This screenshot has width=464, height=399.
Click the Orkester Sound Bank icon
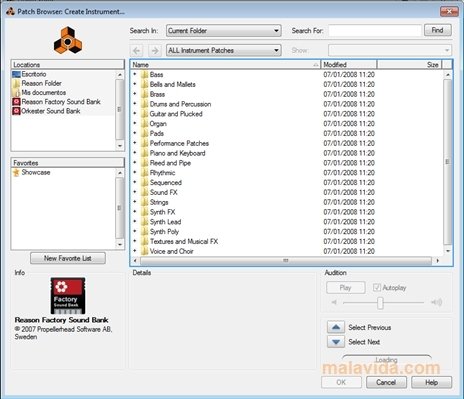click(x=16, y=111)
